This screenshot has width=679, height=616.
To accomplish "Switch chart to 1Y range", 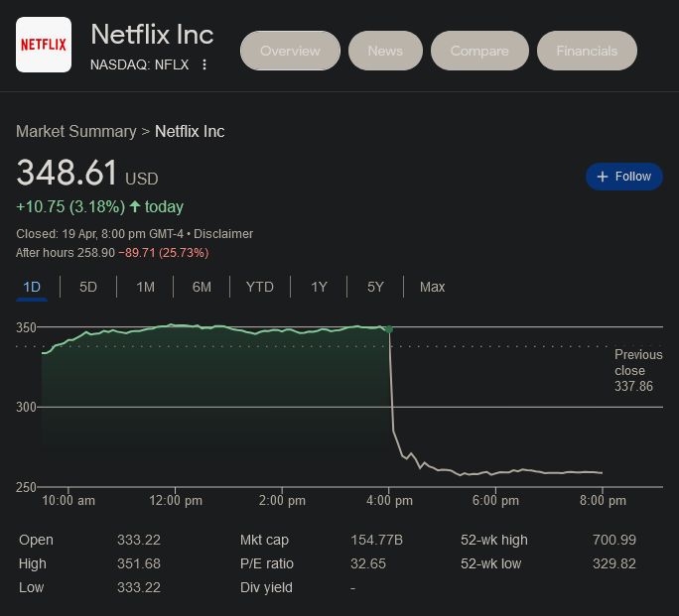I will click(x=319, y=288).
